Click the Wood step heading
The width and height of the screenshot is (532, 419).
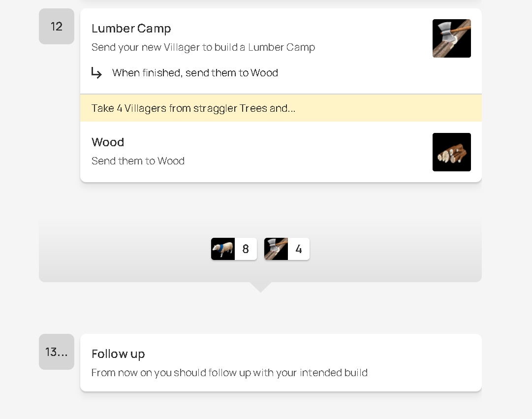[x=108, y=142]
